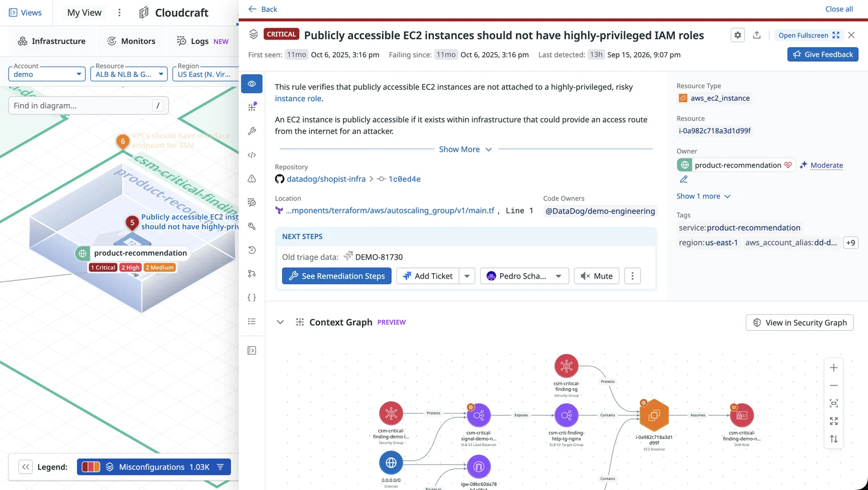
Task: Open the graph nodes icon with purple dot
Action: tap(252, 107)
